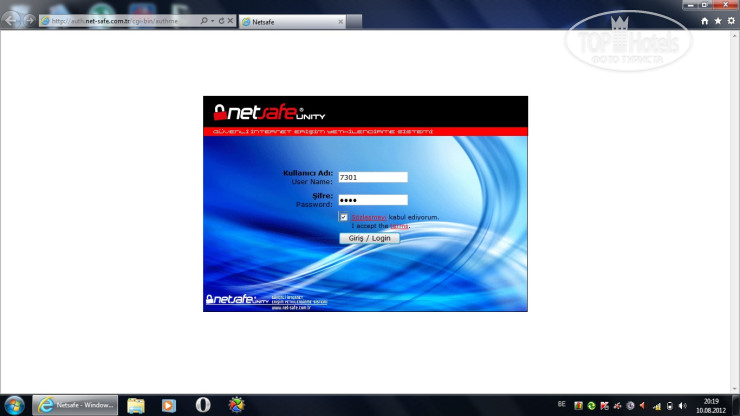Launch Windows Media Player from taskbar
This screenshot has width=740, height=416.
coord(169,405)
